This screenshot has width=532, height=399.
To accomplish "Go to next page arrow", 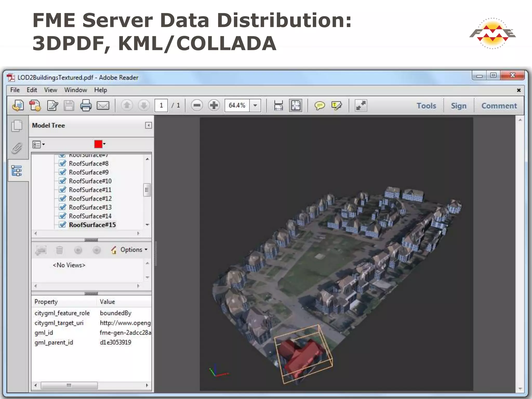I will click(144, 105).
